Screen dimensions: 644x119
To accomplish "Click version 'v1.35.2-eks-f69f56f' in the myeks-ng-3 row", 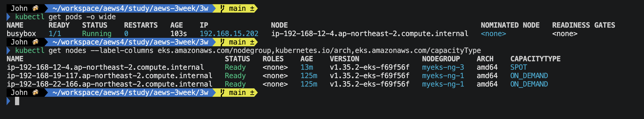I will pyautogui.click(x=370, y=67).
